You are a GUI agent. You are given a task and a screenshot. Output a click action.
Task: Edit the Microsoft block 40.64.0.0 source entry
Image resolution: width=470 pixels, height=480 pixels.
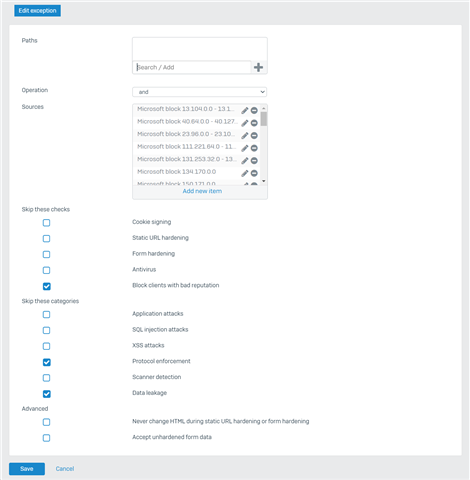point(245,123)
